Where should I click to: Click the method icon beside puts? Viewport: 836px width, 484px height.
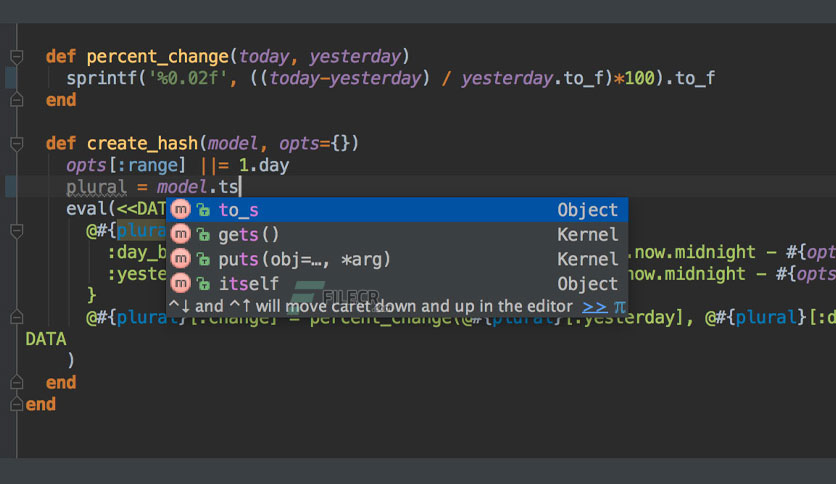[x=180, y=259]
